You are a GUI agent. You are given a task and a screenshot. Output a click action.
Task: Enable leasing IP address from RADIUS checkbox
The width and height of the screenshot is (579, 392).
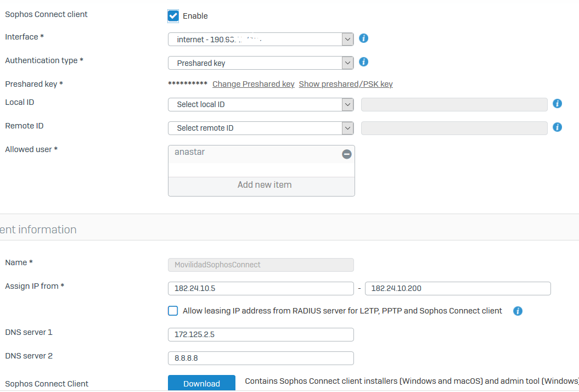tap(173, 311)
